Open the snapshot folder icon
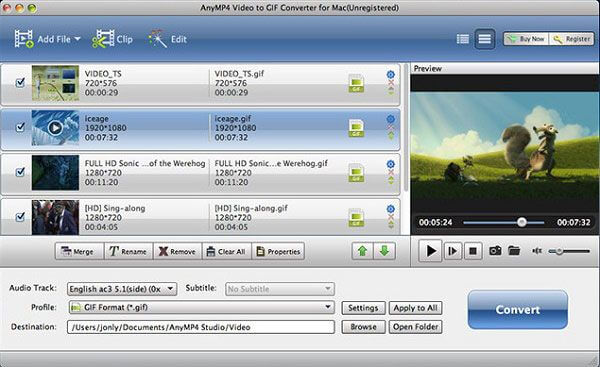 pos(514,251)
